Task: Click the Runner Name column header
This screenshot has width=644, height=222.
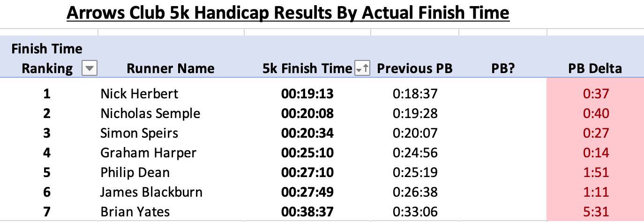Action: (171, 69)
